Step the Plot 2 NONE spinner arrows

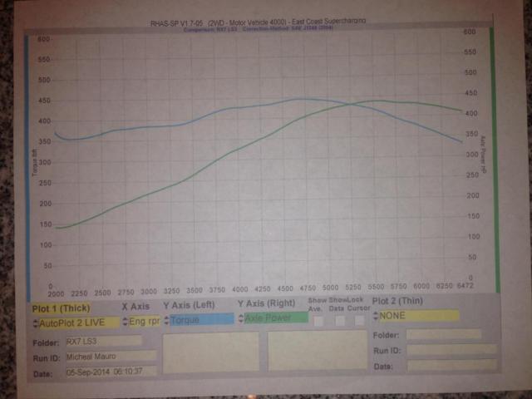[x=375, y=316]
